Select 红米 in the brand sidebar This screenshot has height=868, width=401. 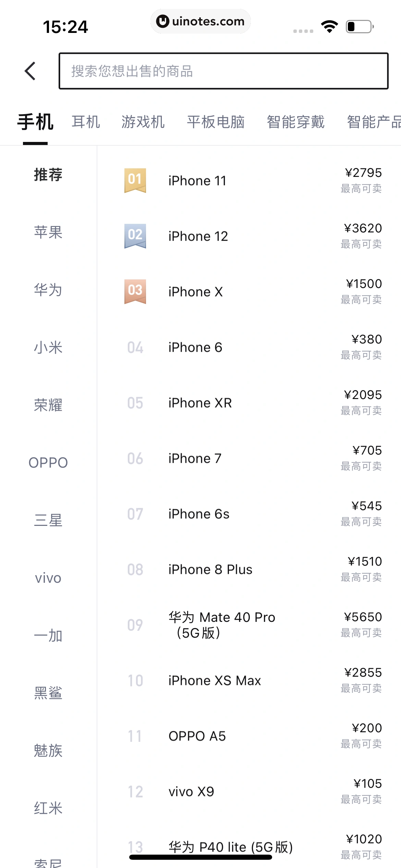point(48,808)
